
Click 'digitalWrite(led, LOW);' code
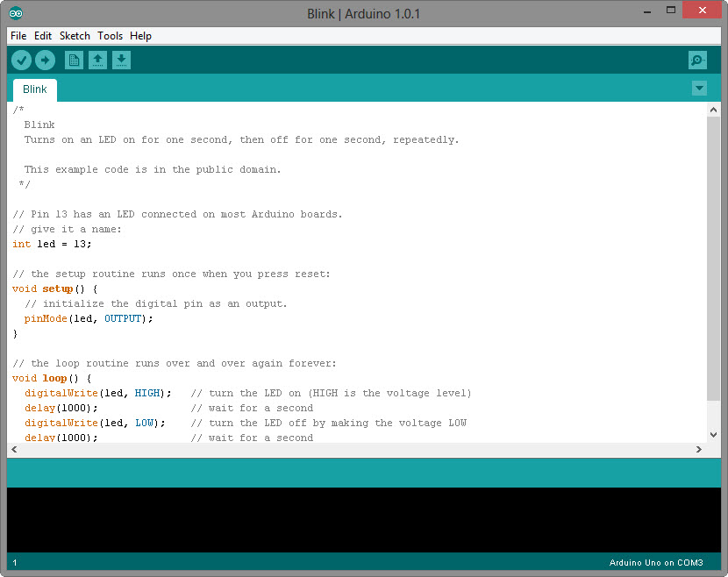(x=95, y=423)
